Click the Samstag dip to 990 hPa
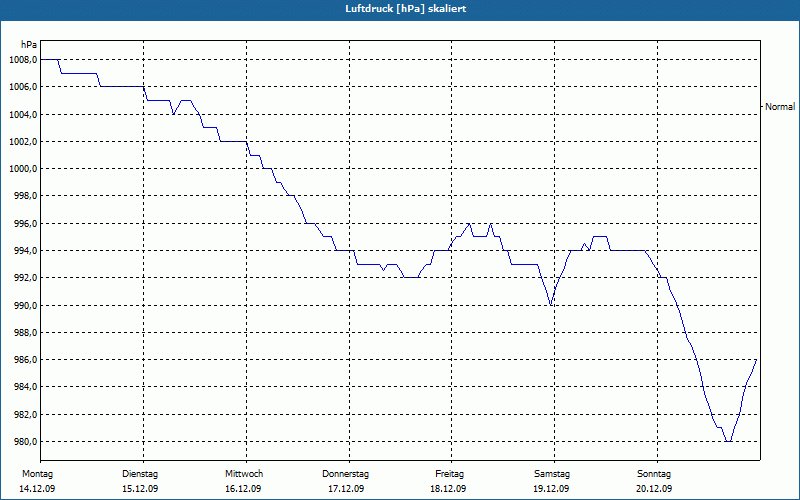Image resolution: width=800 pixels, height=500 pixels. 551,305
